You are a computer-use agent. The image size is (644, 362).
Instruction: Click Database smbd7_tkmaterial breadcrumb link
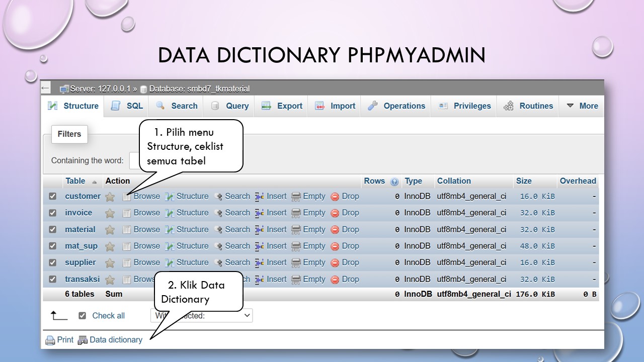(x=199, y=89)
